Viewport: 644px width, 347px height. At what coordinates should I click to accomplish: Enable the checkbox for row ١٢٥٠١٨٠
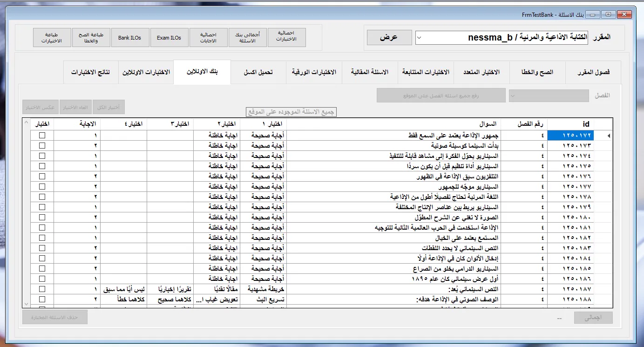pos(42,217)
